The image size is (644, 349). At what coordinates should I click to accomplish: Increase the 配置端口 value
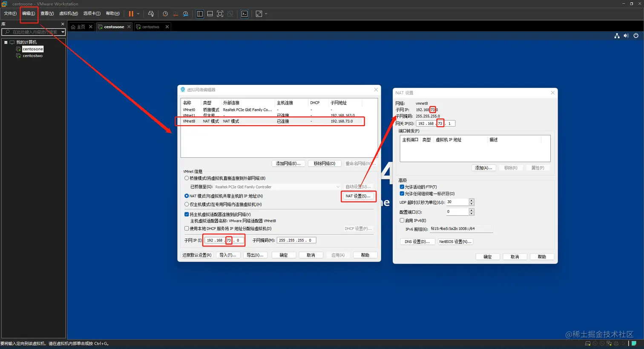click(471, 210)
